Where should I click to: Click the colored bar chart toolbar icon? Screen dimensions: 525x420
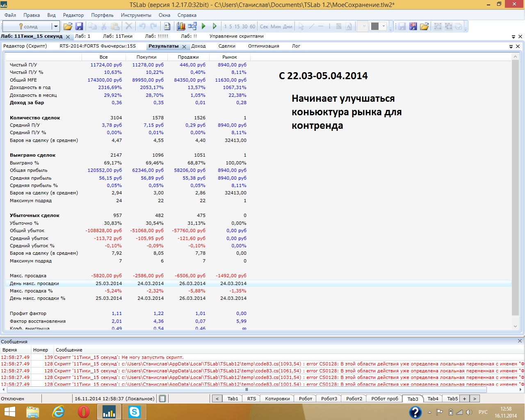pyautogui.click(x=181, y=26)
